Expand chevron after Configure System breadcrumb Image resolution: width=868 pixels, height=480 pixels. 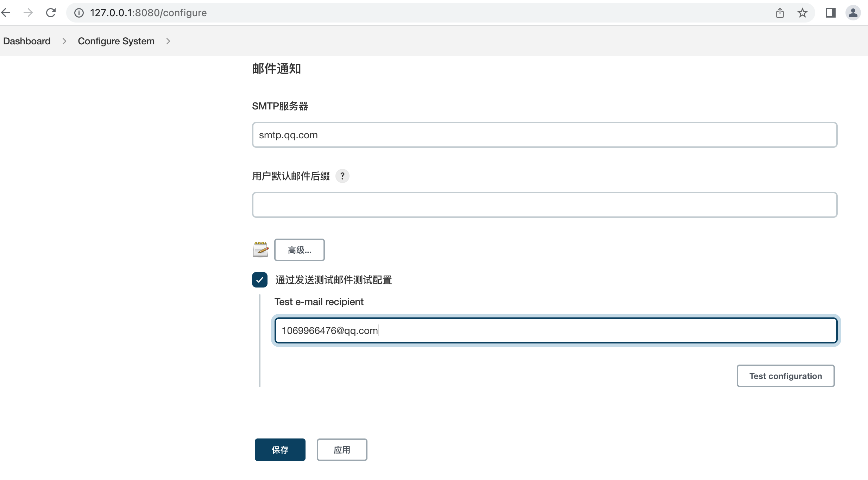pos(168,41)
